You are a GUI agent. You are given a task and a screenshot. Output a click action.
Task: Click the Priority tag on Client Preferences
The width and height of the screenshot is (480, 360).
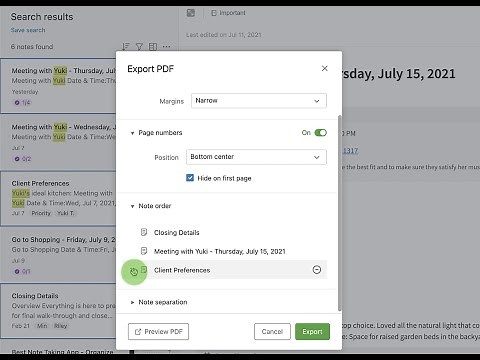(x=41, y=213)
